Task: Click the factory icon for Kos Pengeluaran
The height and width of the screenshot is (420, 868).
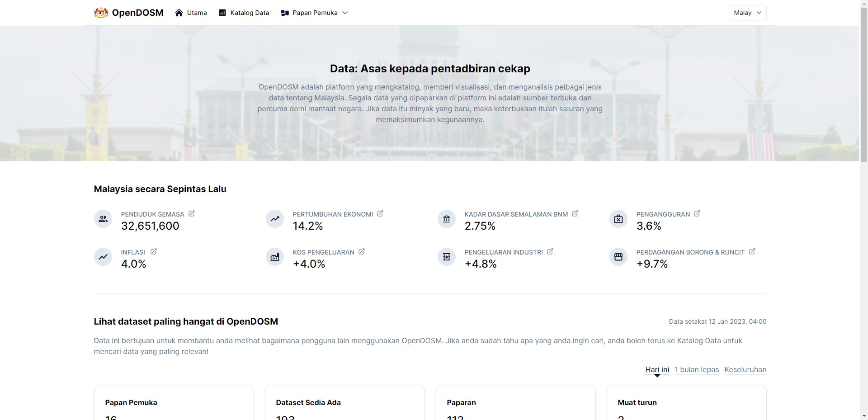Action: (x=275, y=257)
